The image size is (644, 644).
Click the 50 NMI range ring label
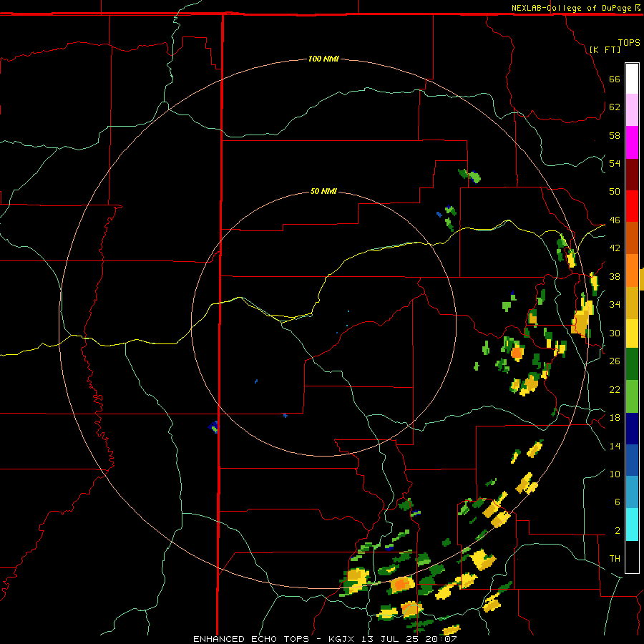pyautogui.click(x=323, y=191)
